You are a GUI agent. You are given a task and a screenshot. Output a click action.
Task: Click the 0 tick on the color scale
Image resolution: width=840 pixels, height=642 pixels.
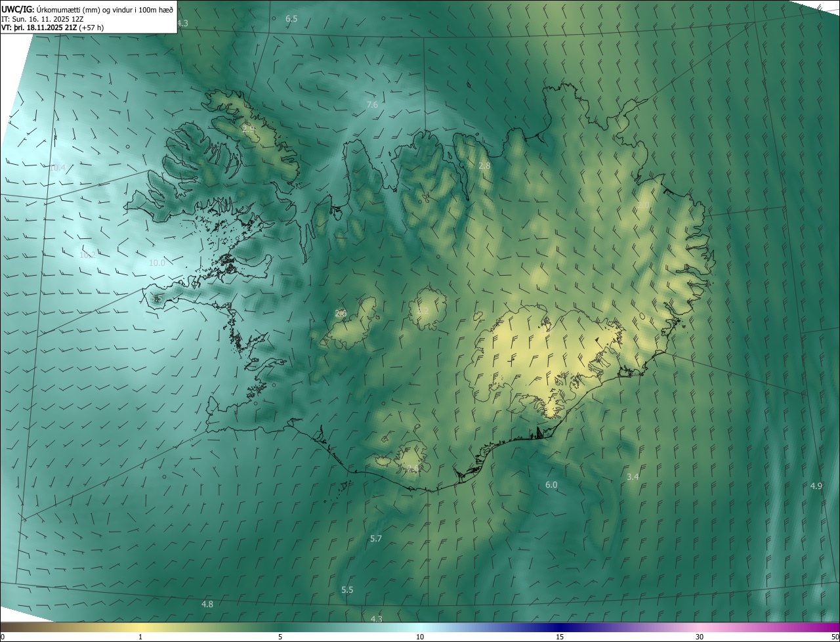pyautogui.click(x=3, y=637)
